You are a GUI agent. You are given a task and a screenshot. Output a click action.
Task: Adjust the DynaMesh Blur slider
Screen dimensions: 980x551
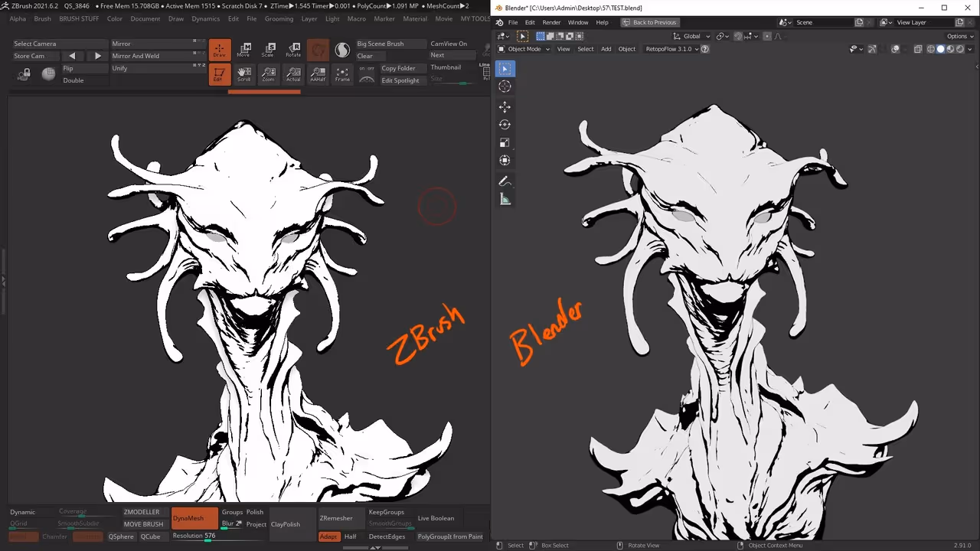(231, 524)
